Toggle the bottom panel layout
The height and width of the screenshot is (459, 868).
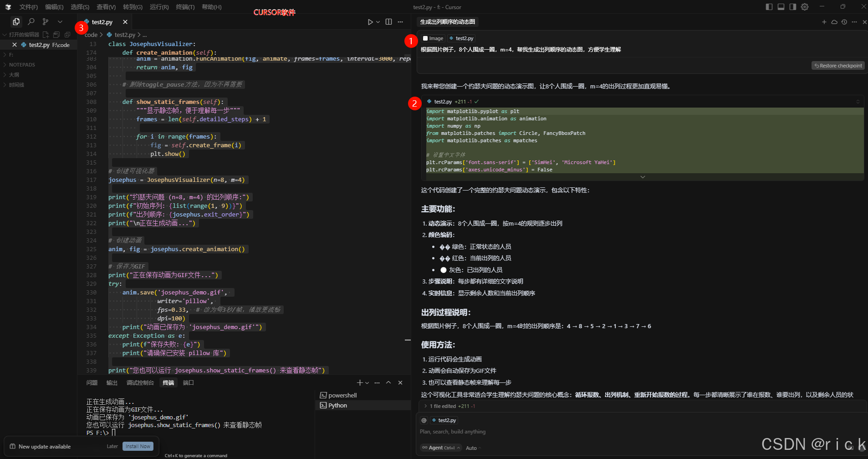click(781, 7)
